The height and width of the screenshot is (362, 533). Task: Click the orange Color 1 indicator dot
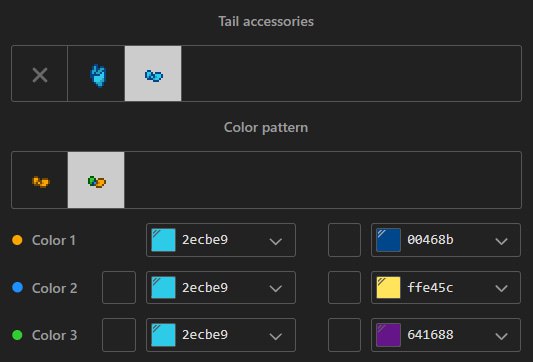point(17,240)
